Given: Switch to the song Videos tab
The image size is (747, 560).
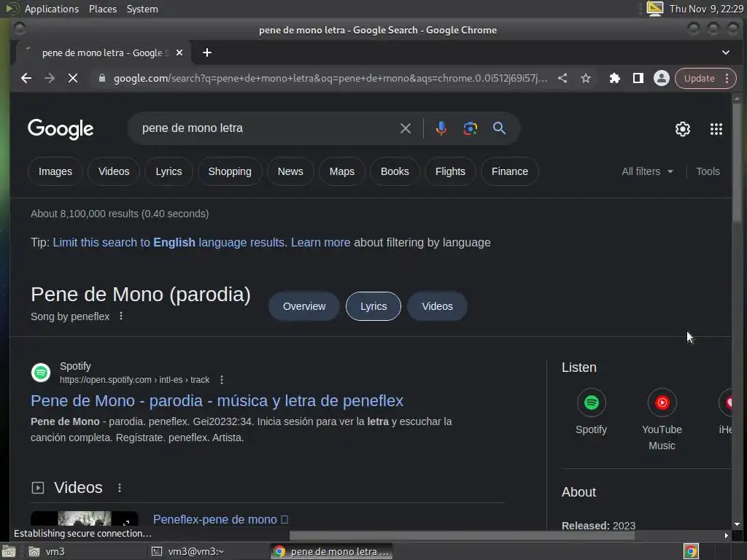Looking at the screenshot, I should coord(437,306).
